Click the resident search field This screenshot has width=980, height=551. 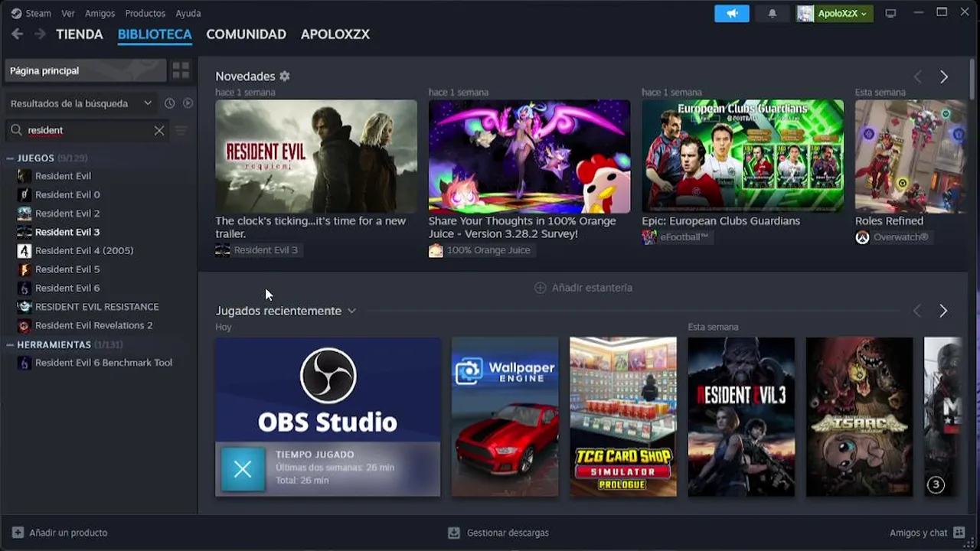click(x=88, y=130)
